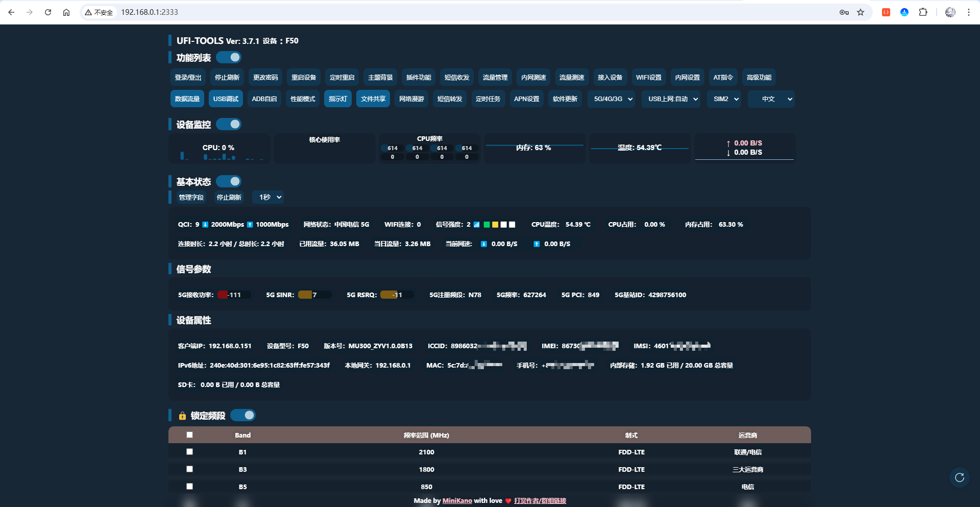The image size is (980, 507).
Task: Open the MiniKano author link
Action: coord(457,501)
